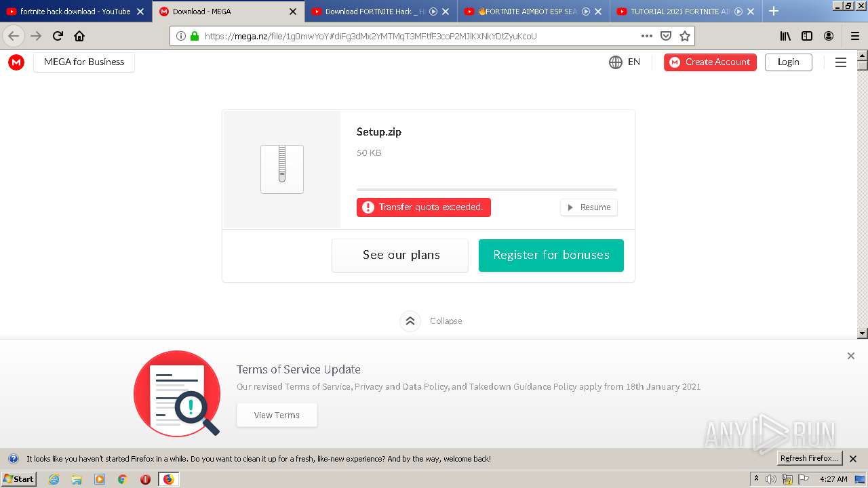Dismiss the Firefox refresh notification
The image size is (868, 488).
(x=853, y=459)
